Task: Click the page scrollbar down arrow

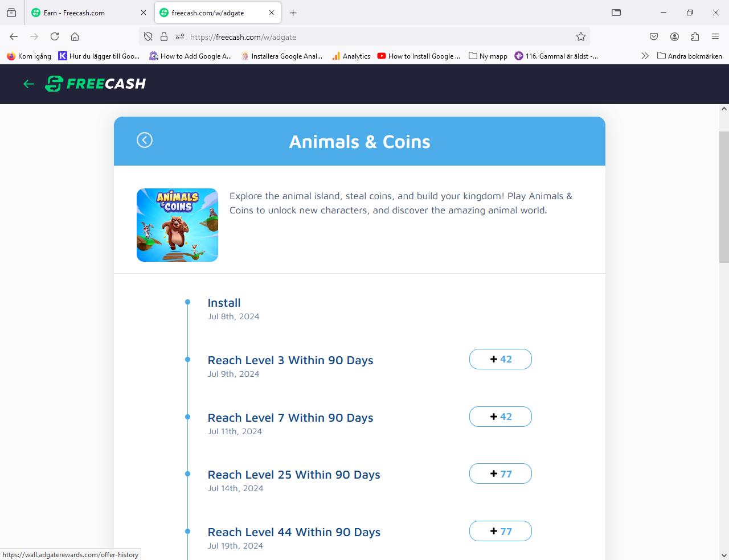Action: [x=724, y=555]
